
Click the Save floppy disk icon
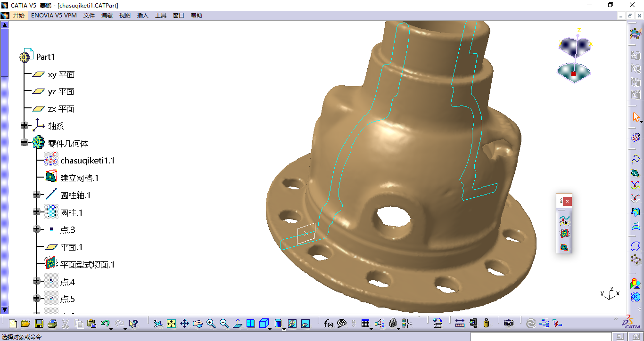click(x=39, y=324)
